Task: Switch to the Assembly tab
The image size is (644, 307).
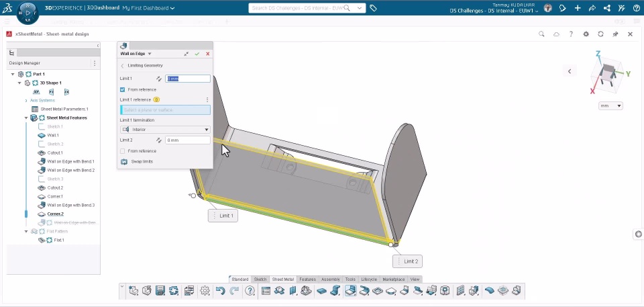Action: (x=330, y=279)
